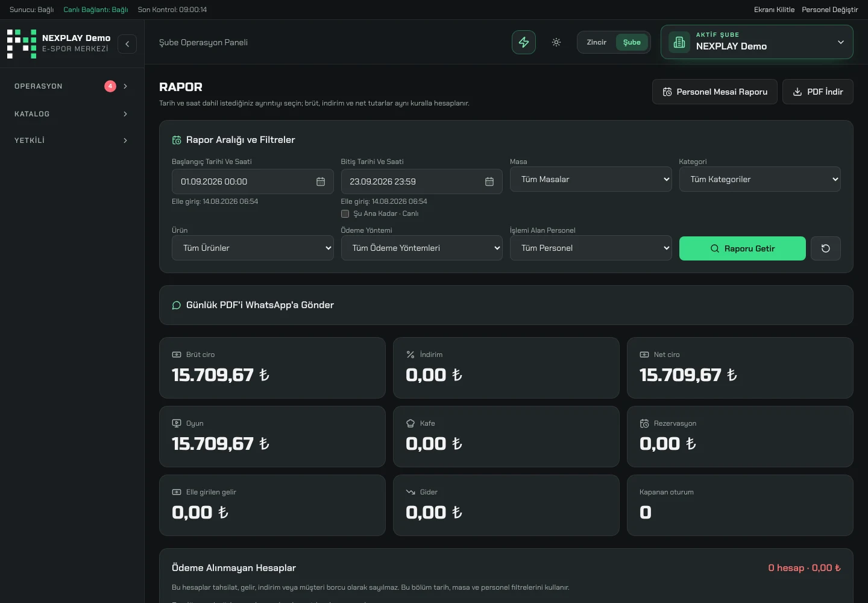Collapse the sidebar with the chevron button
Image resolution: width=868 pixels, height=603 pixels.
(127, 44)
